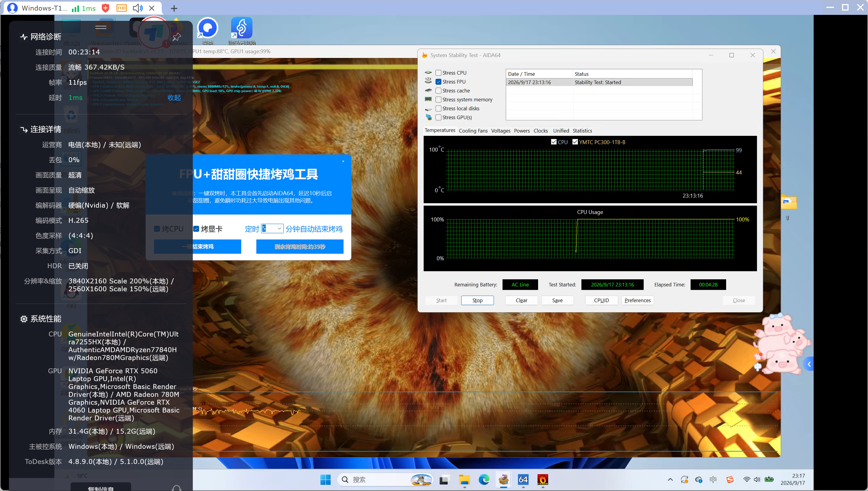Collapse network diagnostics via 收起
868x491 pixels.
pyautogui.click(x=174, y=97)
